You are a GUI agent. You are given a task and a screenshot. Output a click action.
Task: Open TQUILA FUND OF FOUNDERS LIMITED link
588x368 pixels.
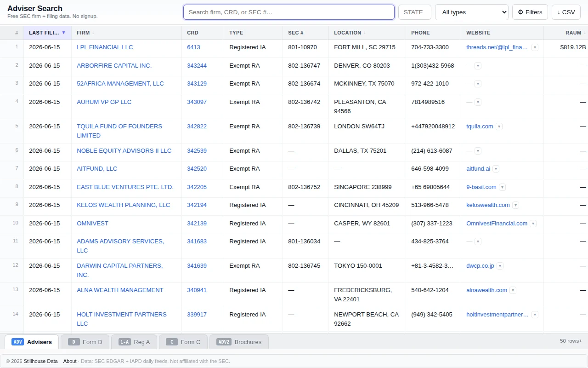(119, 131)
